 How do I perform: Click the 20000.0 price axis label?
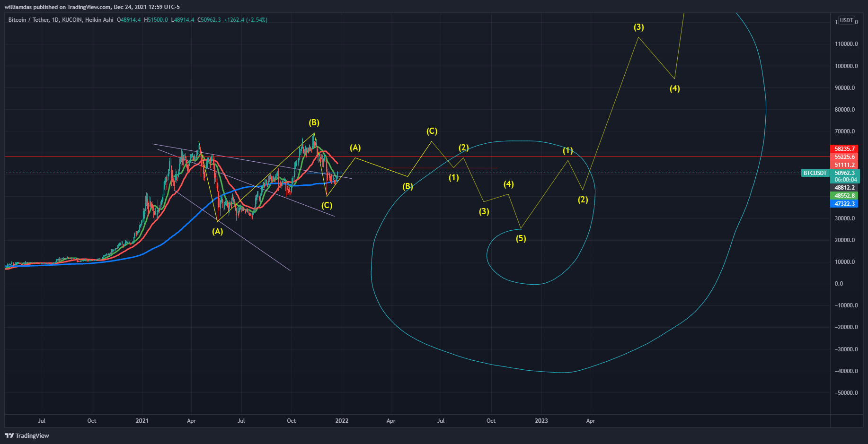click(845, 240)
